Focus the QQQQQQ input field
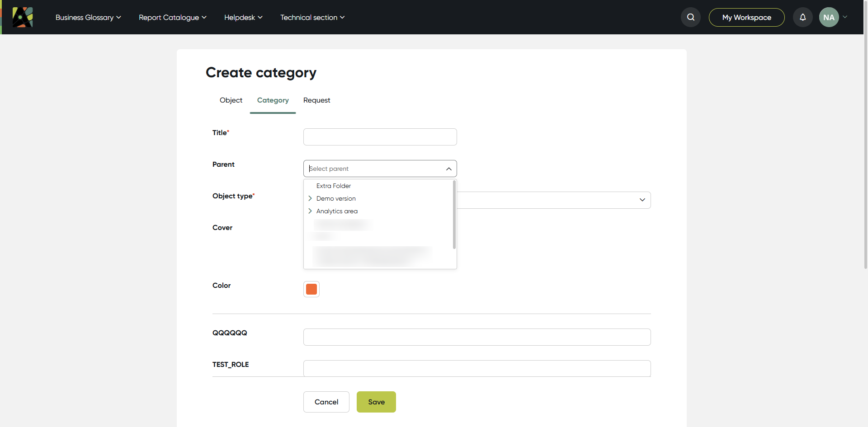 pyautogui.click(x=477, y=337)
